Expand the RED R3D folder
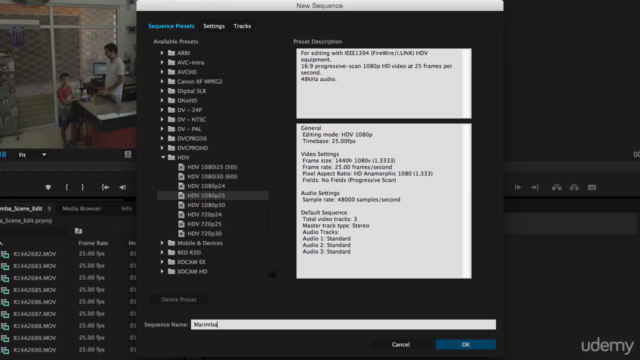The width and height of the screenshot is (640, 360). (162, 252)
